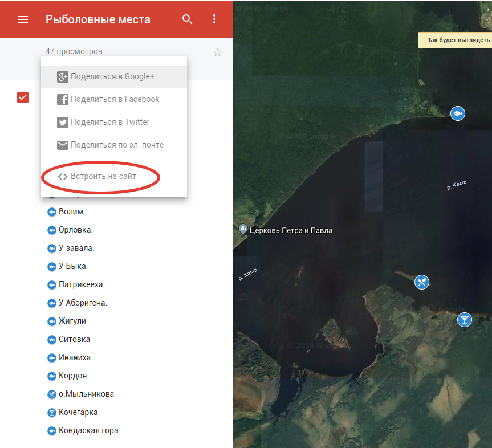Select о.Мыльникова place in list
The width and height of the screenshot is (492, 448).
click(x=86, y=394)
